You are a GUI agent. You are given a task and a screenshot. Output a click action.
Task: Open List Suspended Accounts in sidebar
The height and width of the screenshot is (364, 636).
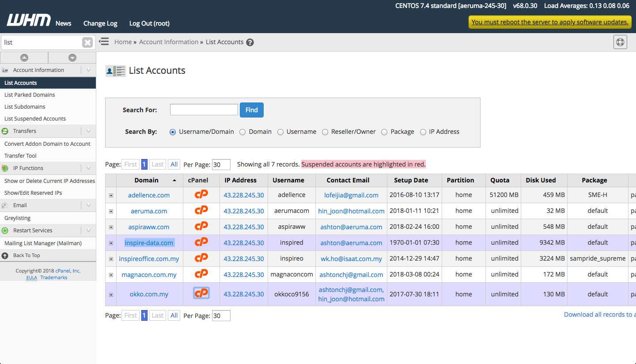(x=35, y=118)
